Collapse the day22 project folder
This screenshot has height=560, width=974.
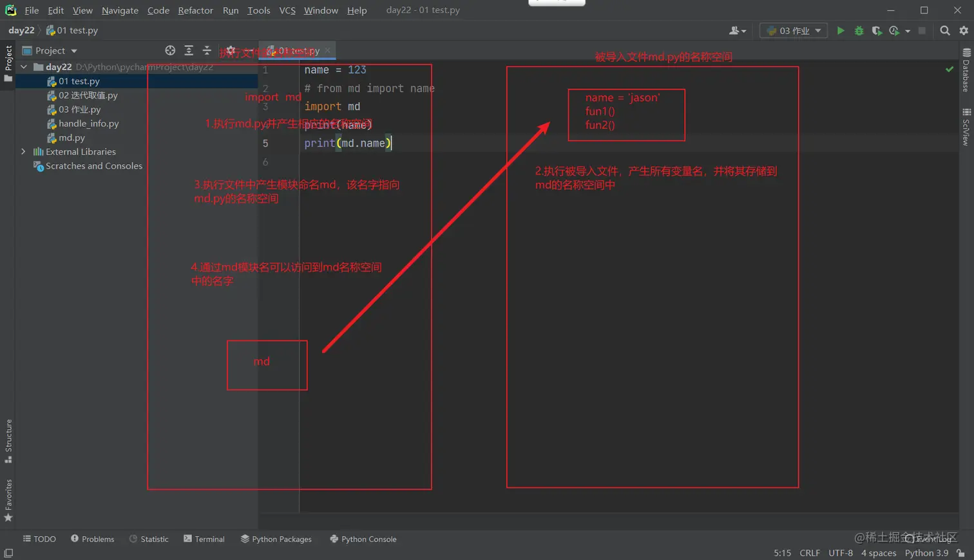[24, 67]
